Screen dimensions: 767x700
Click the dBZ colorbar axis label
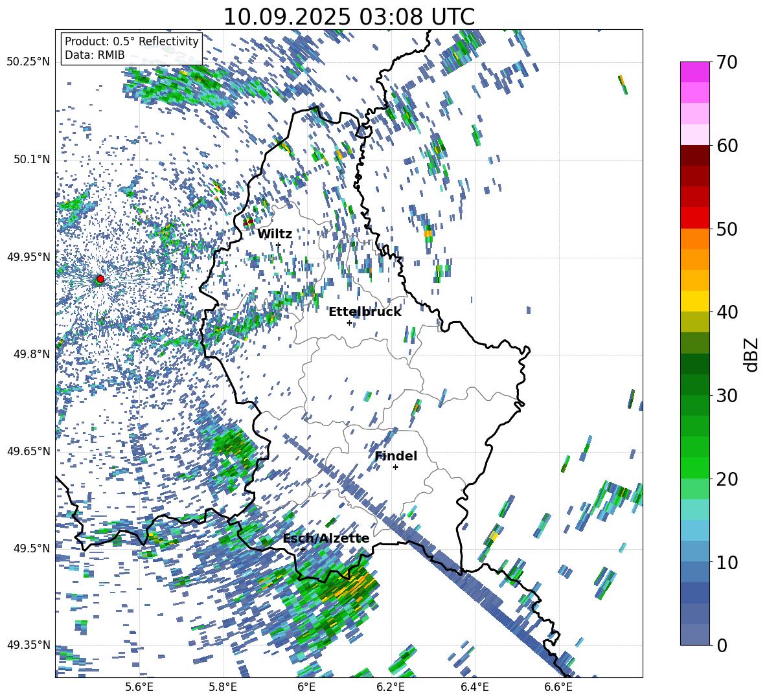752,354
